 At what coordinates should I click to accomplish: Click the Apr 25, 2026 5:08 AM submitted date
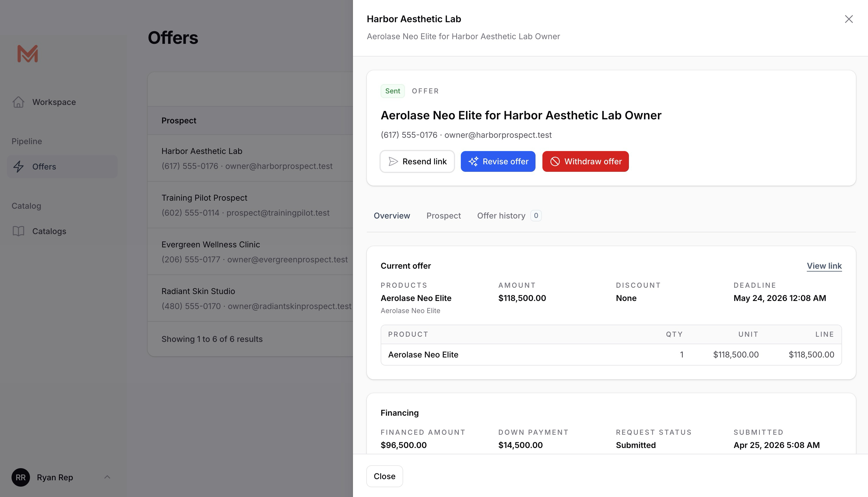777,445
